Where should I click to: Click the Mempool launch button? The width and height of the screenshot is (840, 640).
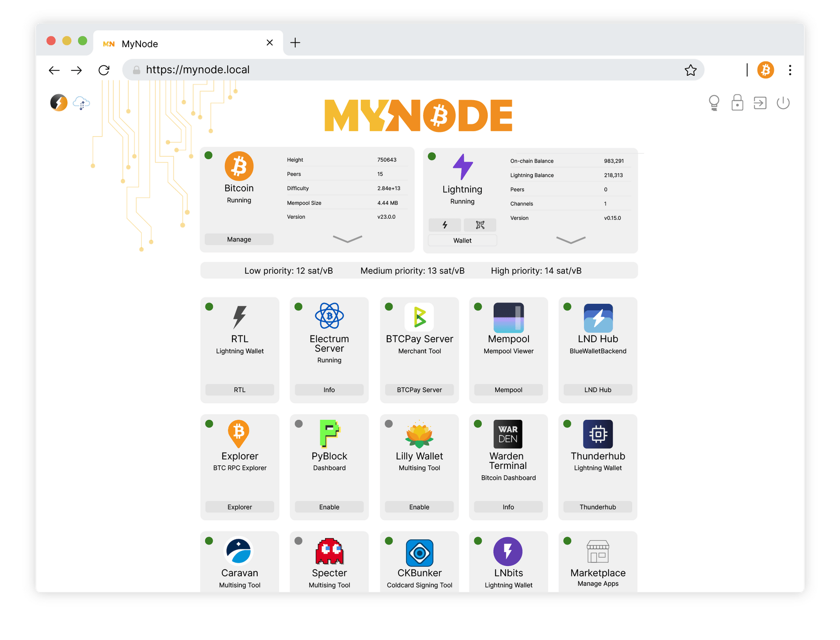point(508,390)
